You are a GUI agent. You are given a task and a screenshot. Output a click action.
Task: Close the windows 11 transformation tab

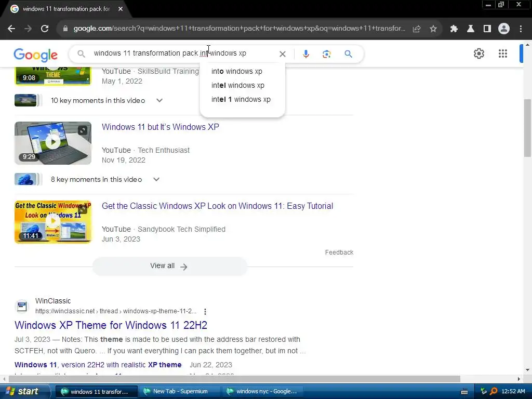click(121, 9)
